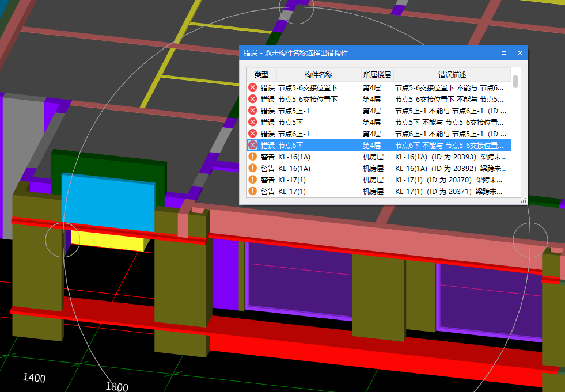
Task: Click the red error icon for 节点5下
Action: coord(253,122)
